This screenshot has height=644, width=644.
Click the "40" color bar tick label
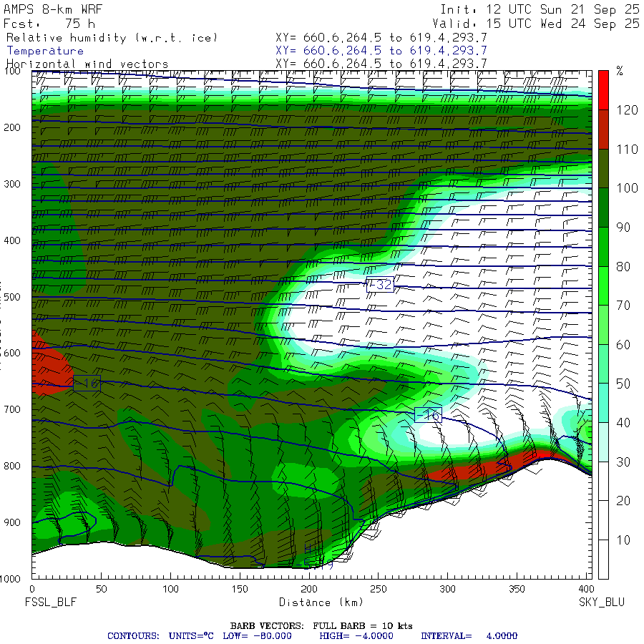click(x=623, y=423)
